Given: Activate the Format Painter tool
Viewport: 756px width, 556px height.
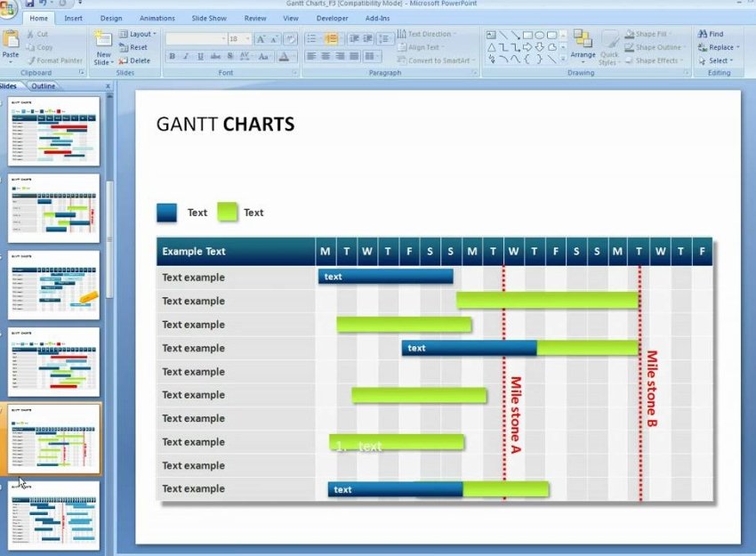Looking at the screenshot, I should (x=54, y=60).
